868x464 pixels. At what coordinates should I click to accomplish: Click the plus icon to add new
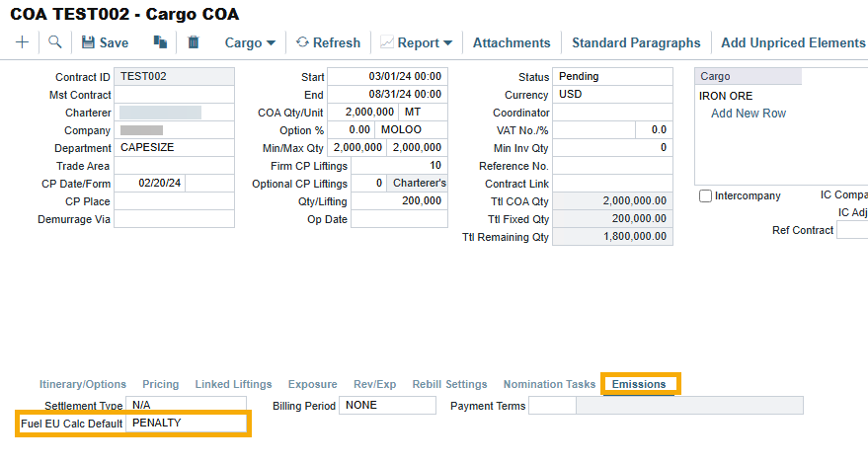click(x=23, y=42)
